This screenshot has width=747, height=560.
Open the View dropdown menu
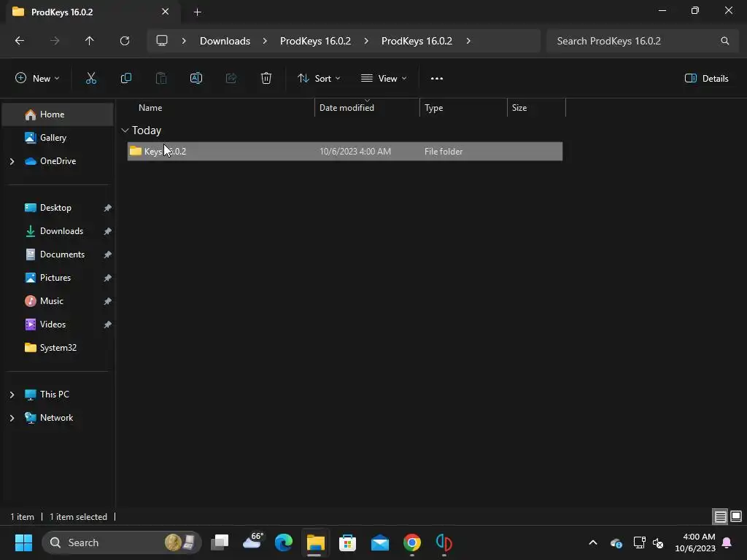click(384, 79)
